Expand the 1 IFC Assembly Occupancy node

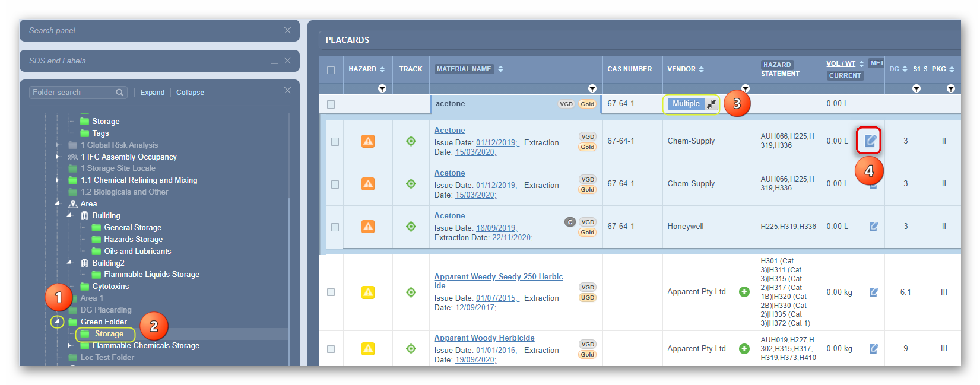pos(58,157)
